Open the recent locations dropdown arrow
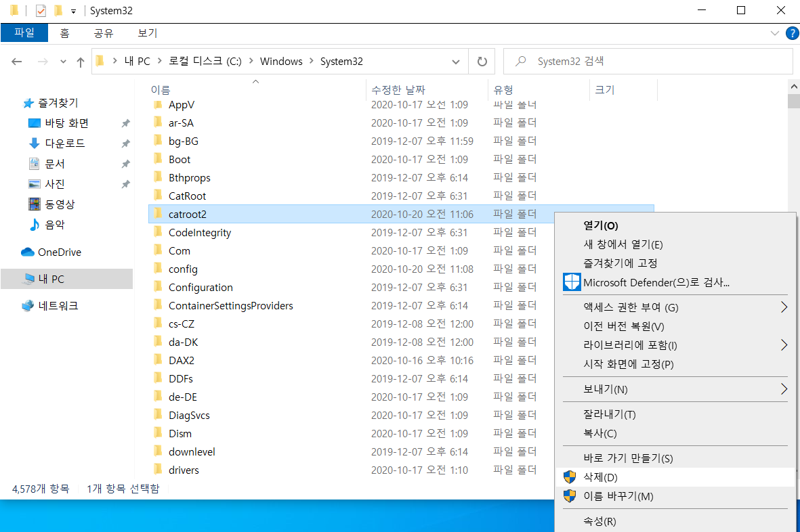 click(63, 62)
